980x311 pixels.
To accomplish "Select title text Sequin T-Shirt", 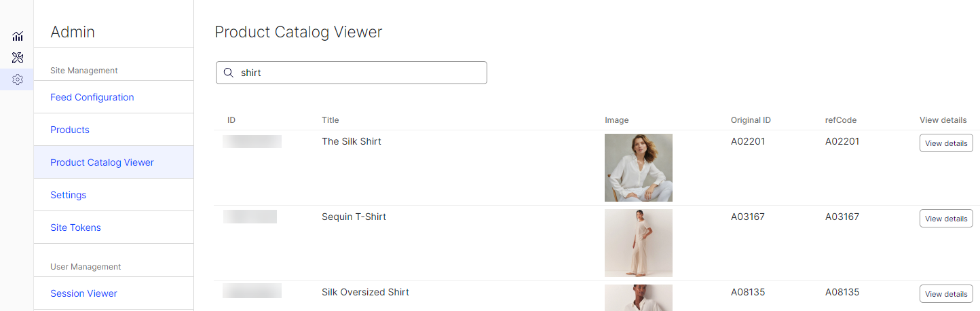I will [354, 217].
